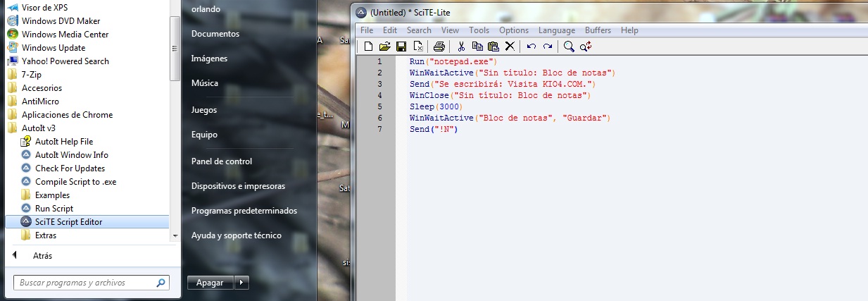Open Panel de control
The height and width of the screenshot is (301, 868).
(x=222, y=161)
